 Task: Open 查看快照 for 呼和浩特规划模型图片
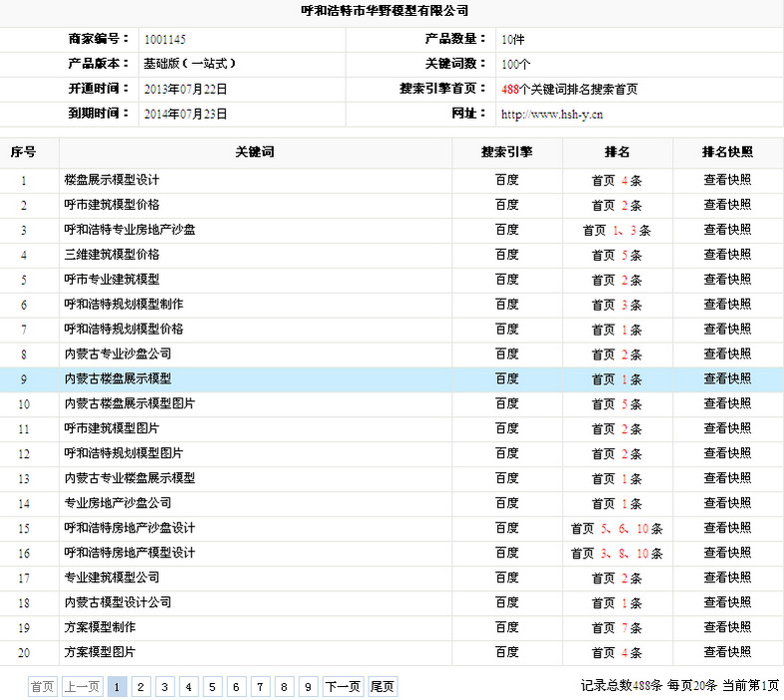727,454
